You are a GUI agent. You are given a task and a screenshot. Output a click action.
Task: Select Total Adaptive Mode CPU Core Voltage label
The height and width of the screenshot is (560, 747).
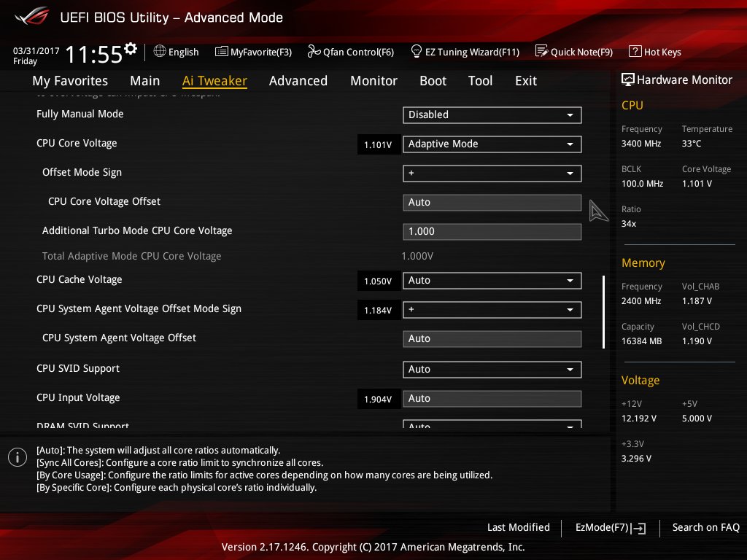(x=131, y=256)
